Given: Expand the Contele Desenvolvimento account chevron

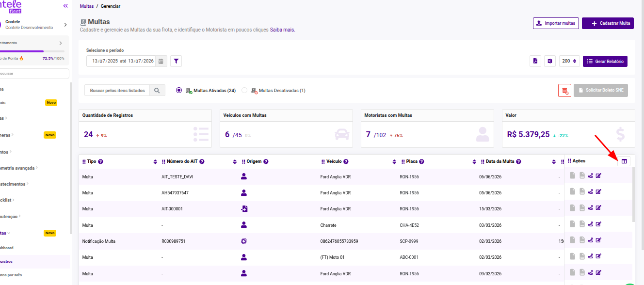Looking at the screenshot, I should 65,25.
